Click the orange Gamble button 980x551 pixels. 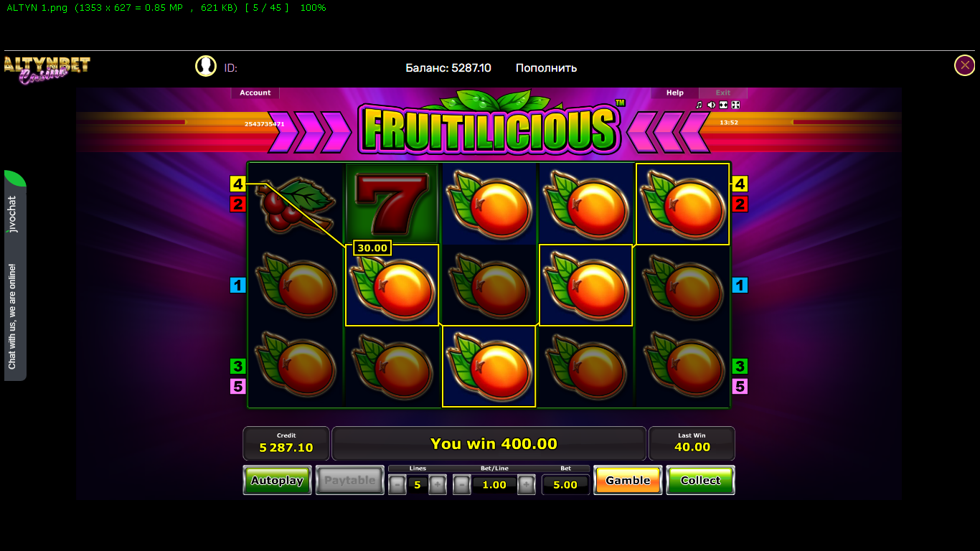click(x=628, y=480)
